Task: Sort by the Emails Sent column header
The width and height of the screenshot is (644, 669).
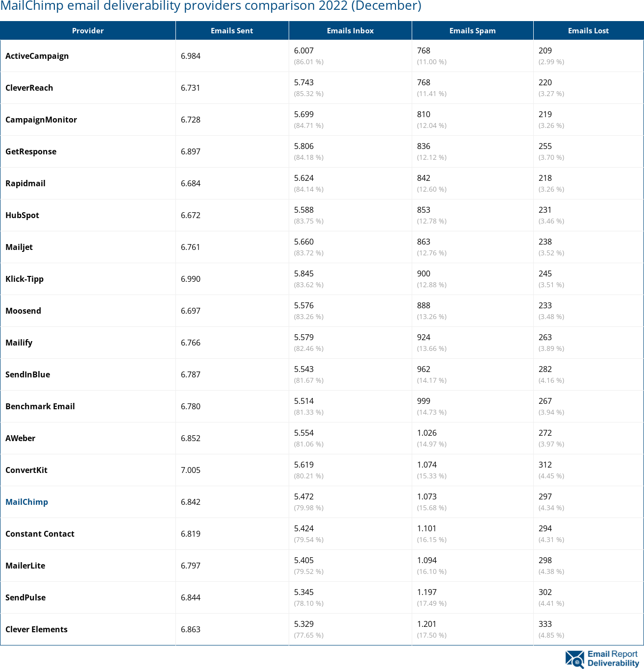Action: [232, 30]
